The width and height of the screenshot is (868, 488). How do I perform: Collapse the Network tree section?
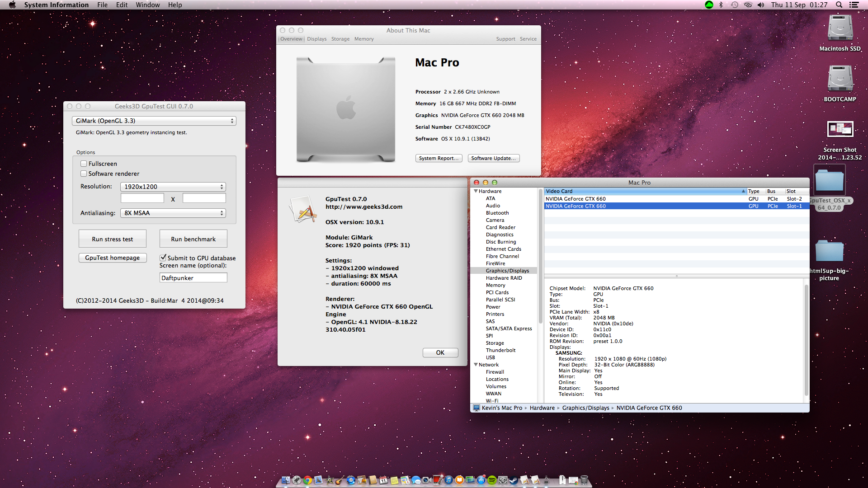(476, 365)
